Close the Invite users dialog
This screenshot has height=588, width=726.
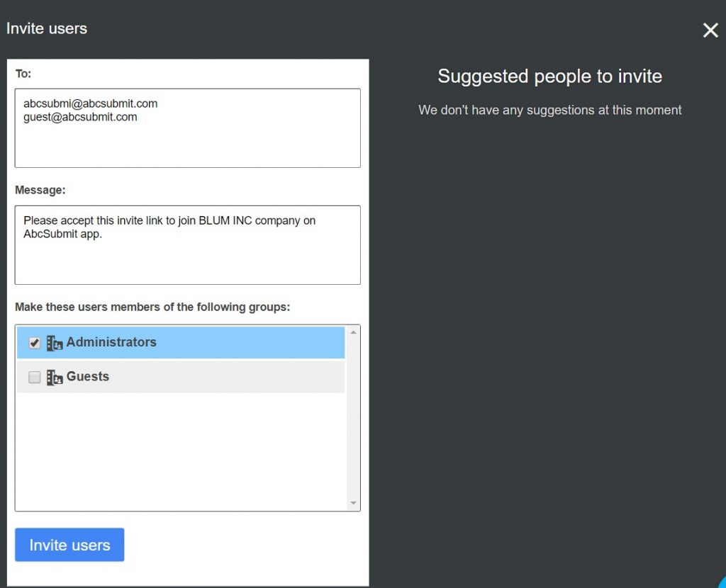710,30
